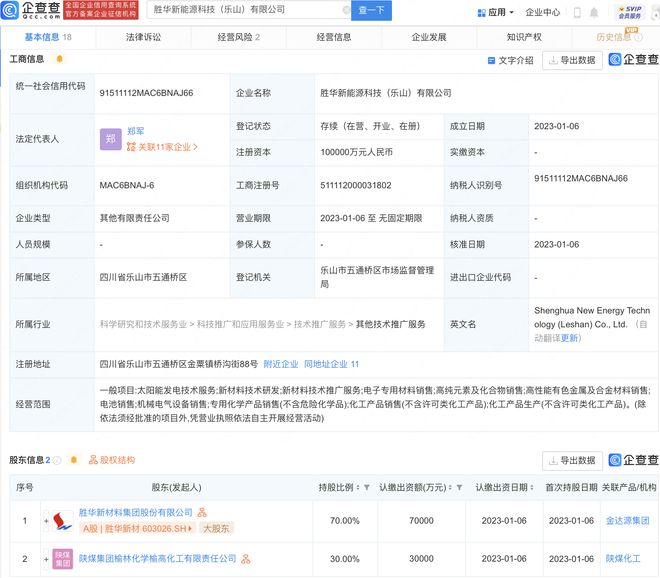Click the 胜华新材料集团 shareholder logo
660x578 pixels.
click(63, 521)
